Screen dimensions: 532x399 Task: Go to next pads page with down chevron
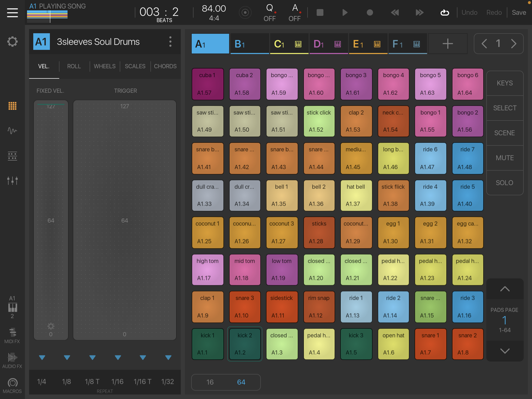[505, 351]
